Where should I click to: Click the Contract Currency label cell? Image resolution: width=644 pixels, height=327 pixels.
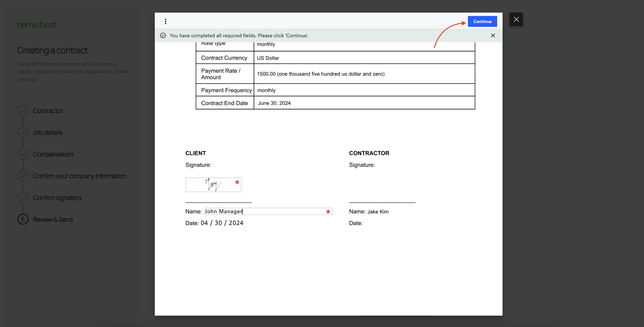point(225,58)
